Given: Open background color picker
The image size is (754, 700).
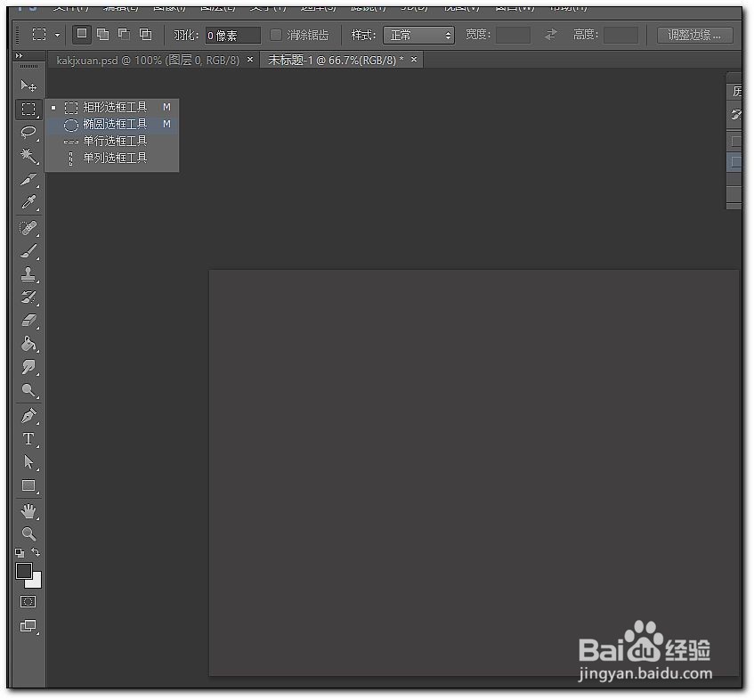Looking at the screenshot, I should pyautogui.click(x=36, y=582).
